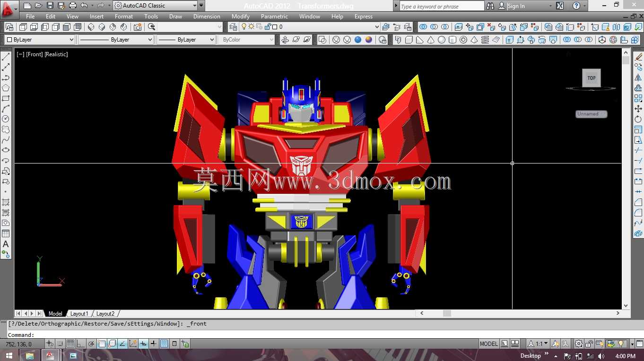
Task: Activate the Circle draw tool
Action: point(6,119)
